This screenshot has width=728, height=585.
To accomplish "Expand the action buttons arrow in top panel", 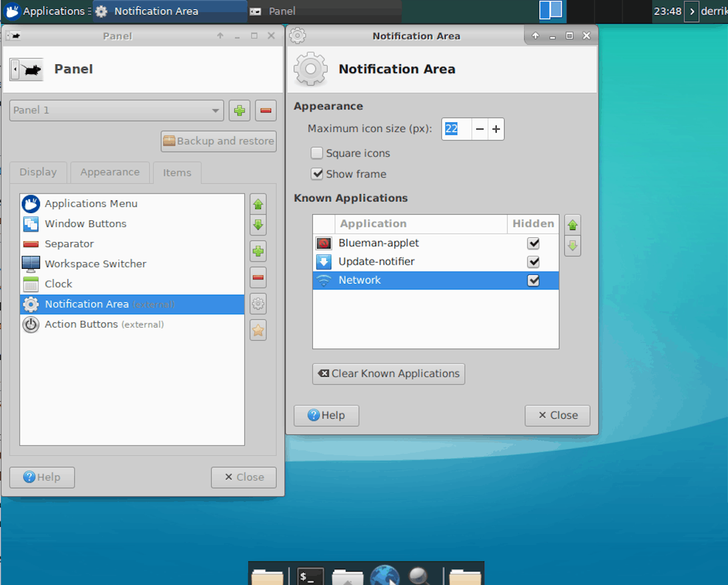I will click(x=691, y=12).
